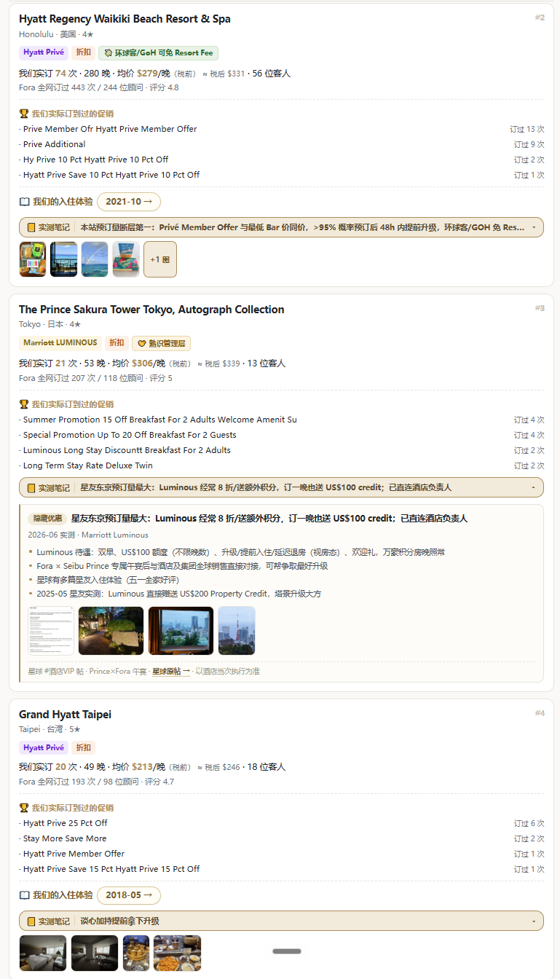Screen dimensions: 560x979
Task: Select the Prive Additional promotion row
Action: pos(281,144)
